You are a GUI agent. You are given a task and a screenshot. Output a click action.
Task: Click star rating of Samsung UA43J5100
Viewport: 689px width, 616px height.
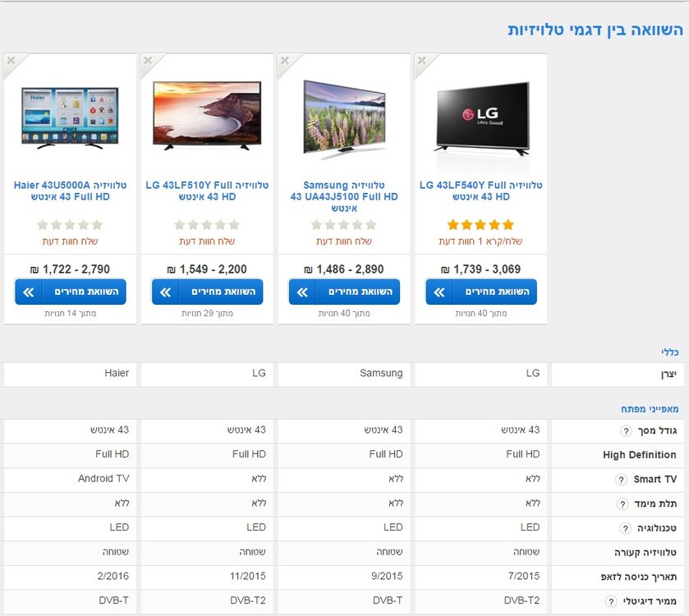click(x=343, y=225)
